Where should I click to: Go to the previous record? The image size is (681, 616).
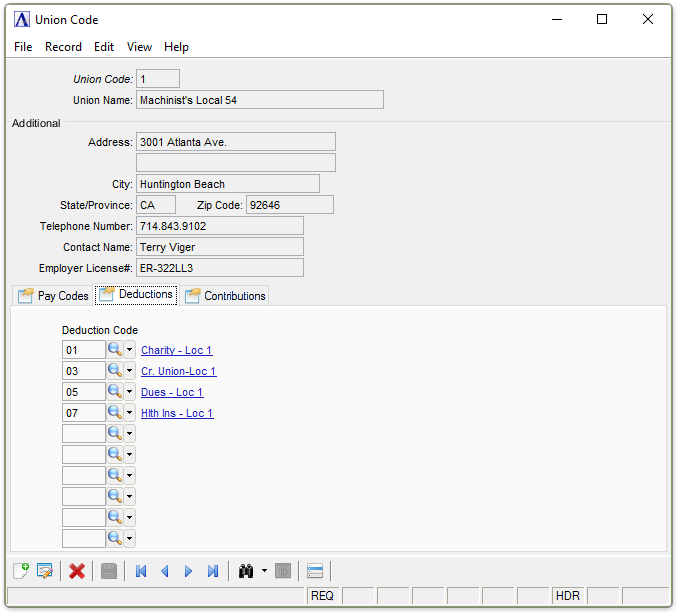(x=165, y=571)
